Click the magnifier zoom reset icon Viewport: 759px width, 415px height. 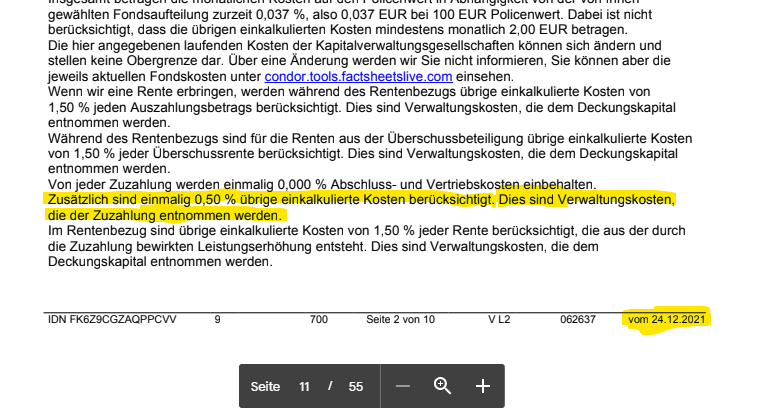tap(442, 386)
